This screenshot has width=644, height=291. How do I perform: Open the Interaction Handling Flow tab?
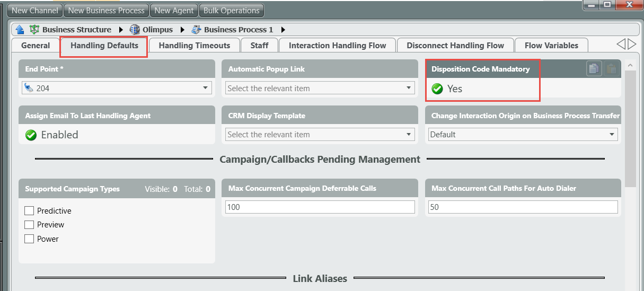[337, 46]
